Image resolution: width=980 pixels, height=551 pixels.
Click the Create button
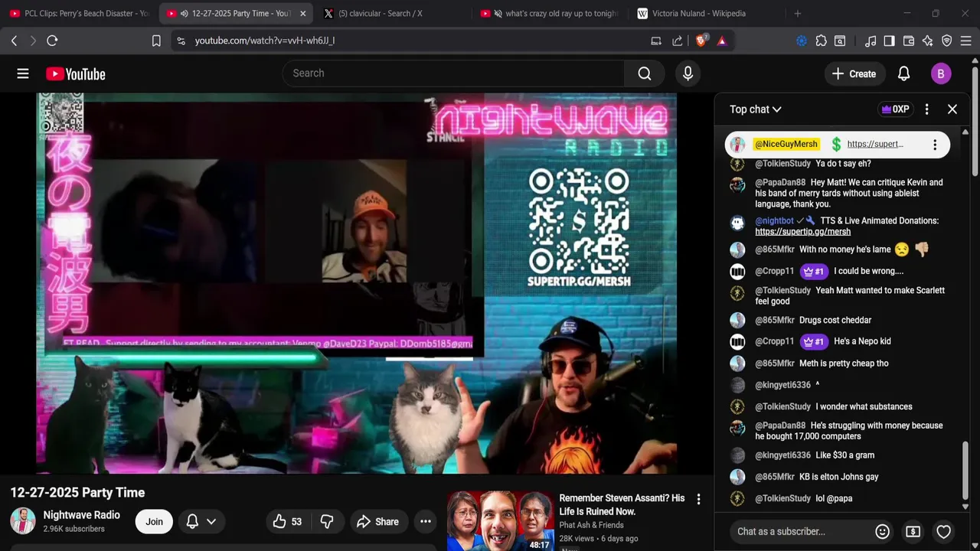click(x=854, y=73)
